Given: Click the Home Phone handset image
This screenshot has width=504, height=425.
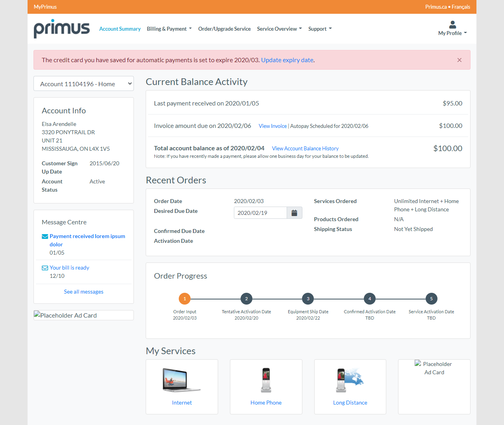Looking at the screenshot, I should point(266,380).
